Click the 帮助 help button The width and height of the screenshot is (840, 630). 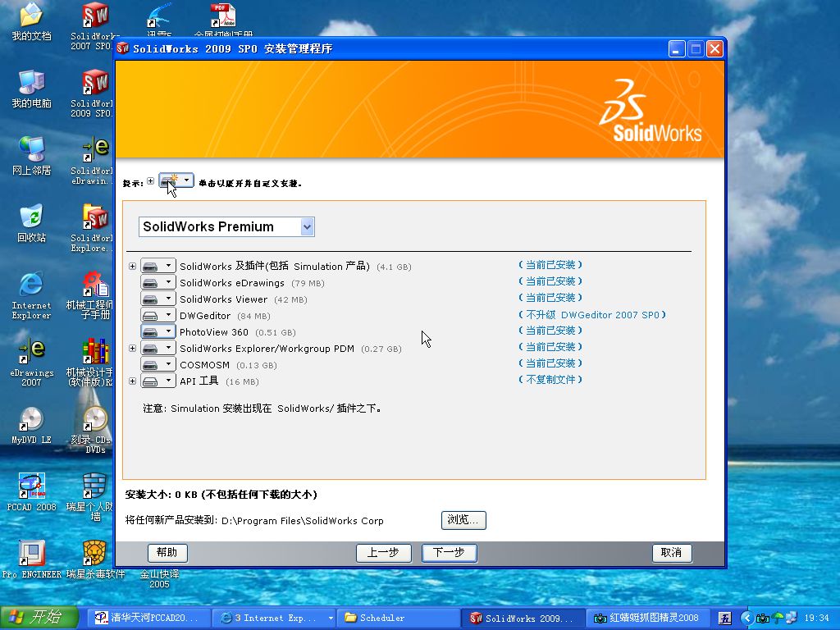point(167,552)
